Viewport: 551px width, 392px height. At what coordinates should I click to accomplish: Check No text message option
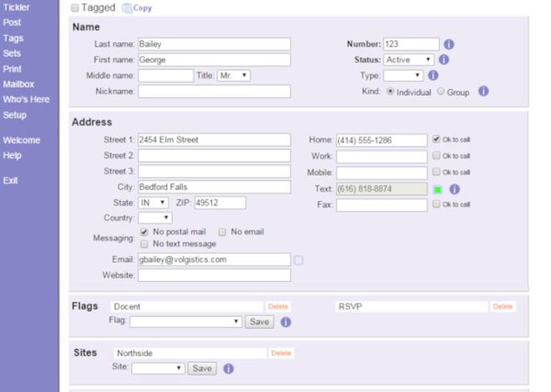[144, 244]
